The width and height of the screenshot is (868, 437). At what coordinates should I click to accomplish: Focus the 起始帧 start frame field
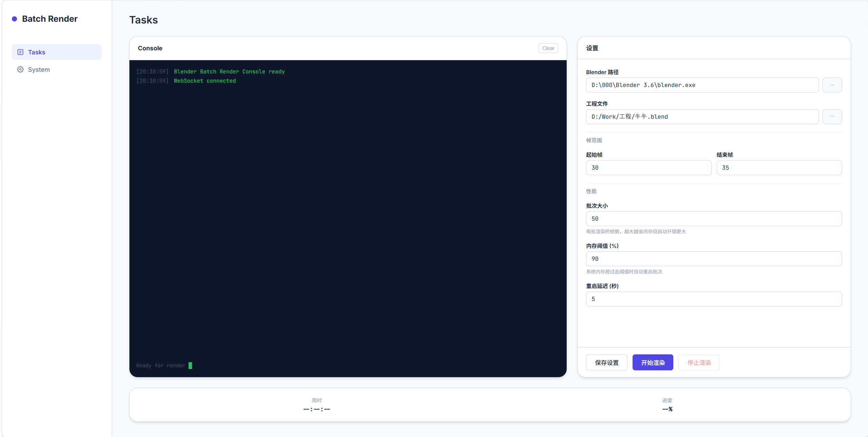pyautogui.click(x=649, y=168)
